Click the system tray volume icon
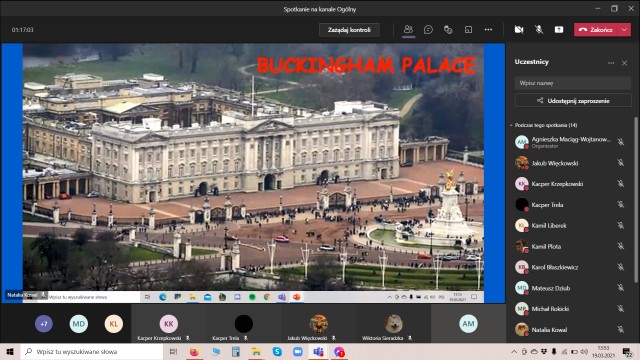The height and width of the screenshot is (360, 640). (x=584, y=351)
